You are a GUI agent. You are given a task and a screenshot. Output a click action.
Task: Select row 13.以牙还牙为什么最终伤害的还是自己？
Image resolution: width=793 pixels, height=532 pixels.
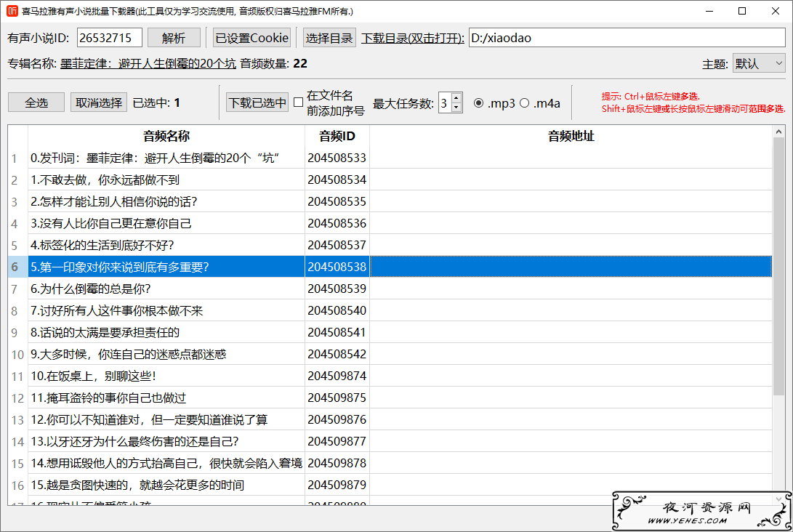166,441
